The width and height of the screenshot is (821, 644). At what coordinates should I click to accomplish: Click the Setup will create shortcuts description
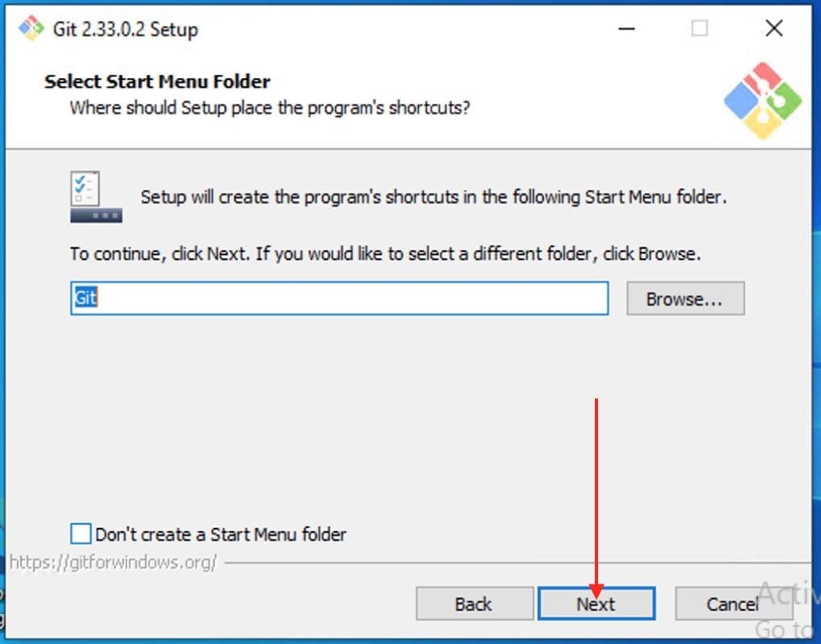(x=434, y=197)
